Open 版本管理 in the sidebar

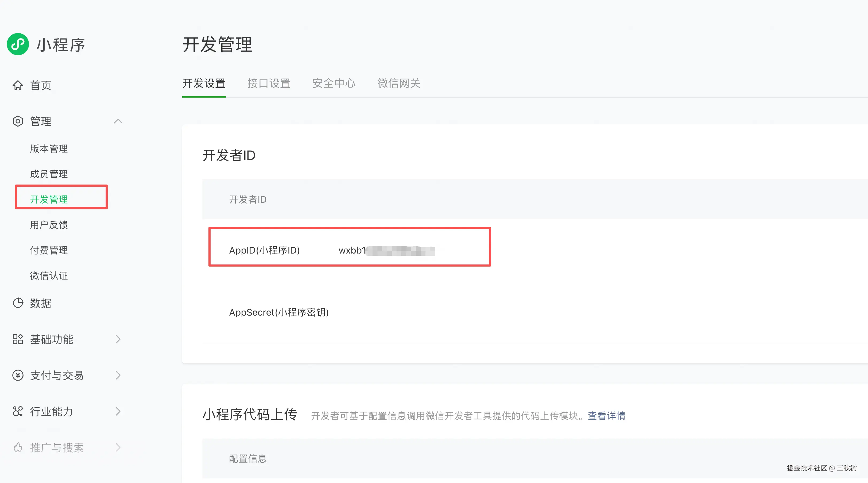pos(49,148)
